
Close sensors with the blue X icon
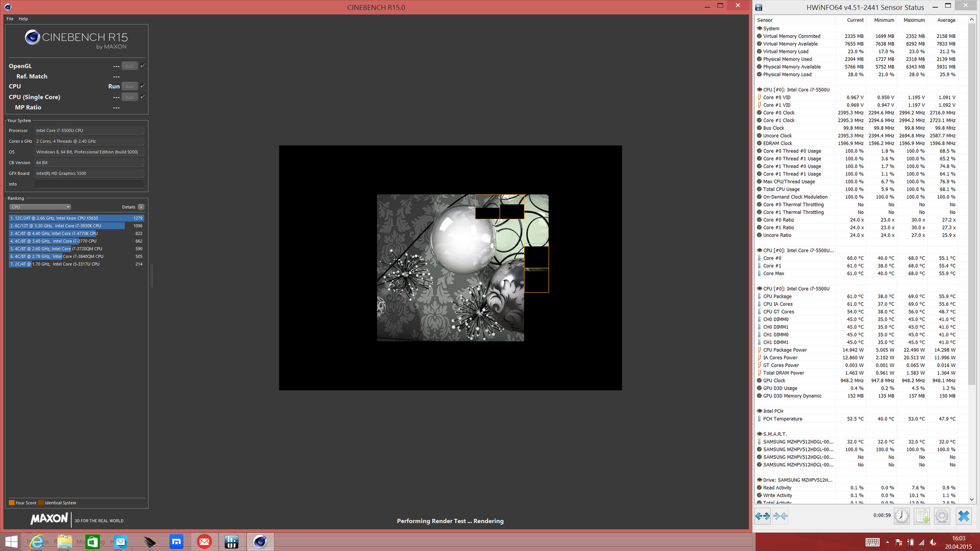tap(963, 516)
